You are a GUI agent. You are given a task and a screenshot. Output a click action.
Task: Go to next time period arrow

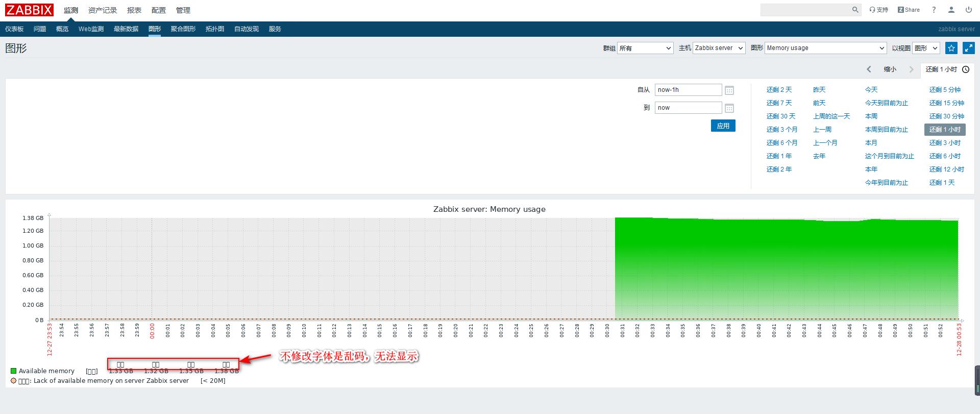pos(911,69)
